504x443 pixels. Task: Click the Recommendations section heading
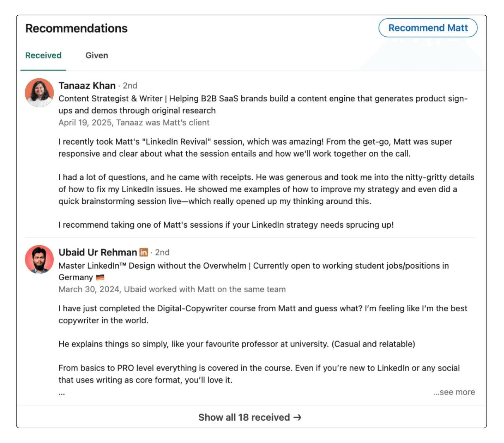(x=77, y=28)
